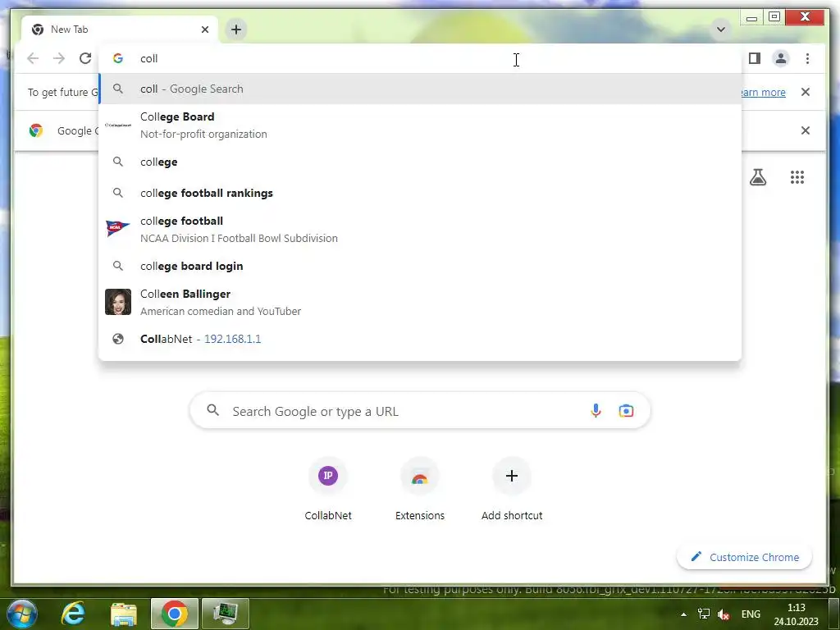Viewport: 840px width, 630px height.
Task: Start voice search with the microphone icon
Action: [596, 411]
